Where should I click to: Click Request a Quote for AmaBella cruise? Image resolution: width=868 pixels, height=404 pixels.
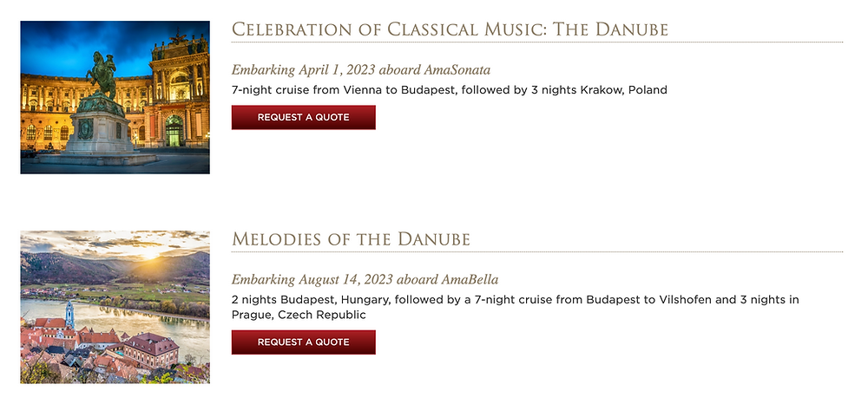pos(303,342)
